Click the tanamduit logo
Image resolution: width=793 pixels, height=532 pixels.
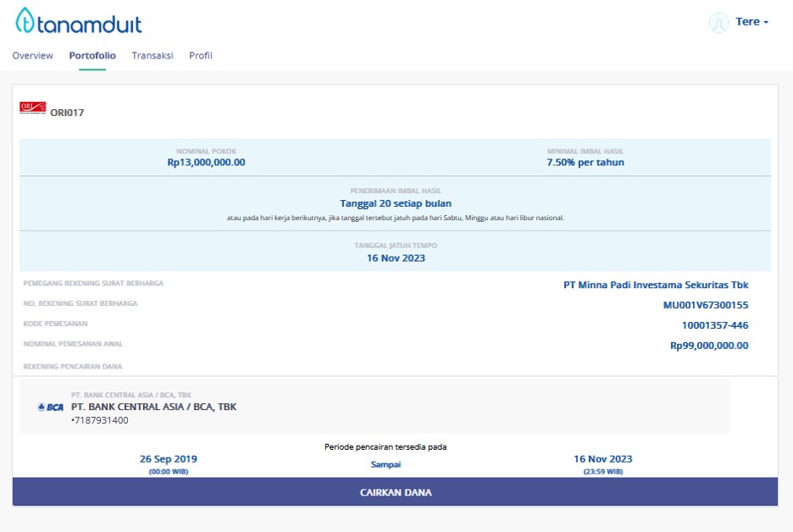(x=78, y=23)
